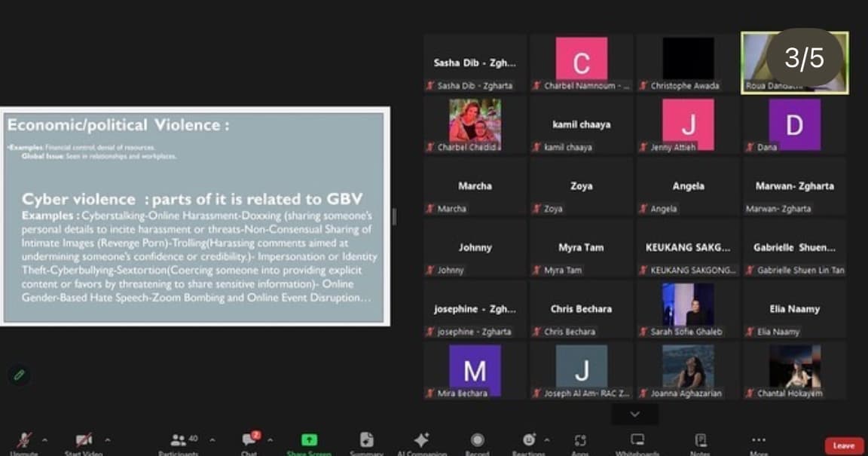The height and width of the screenshot is (456, 868).
Task: Launch the AI Companion
Action: pos(421,440)
